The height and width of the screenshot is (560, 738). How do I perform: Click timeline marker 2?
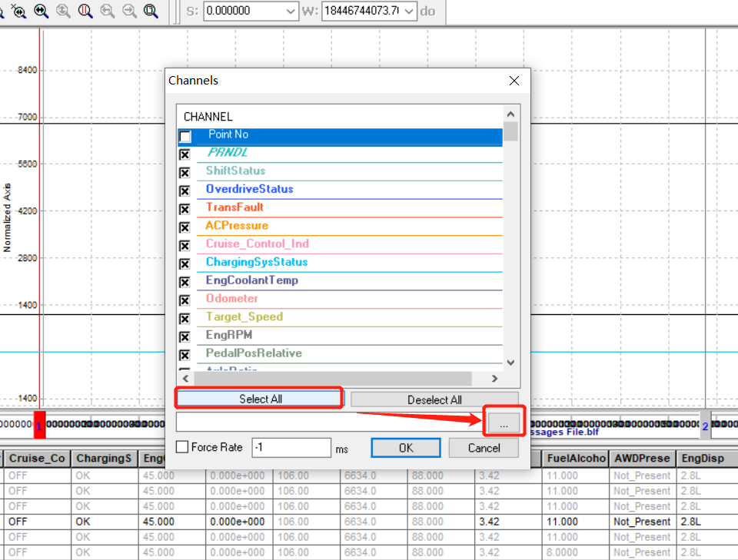[x=705, y=425]
